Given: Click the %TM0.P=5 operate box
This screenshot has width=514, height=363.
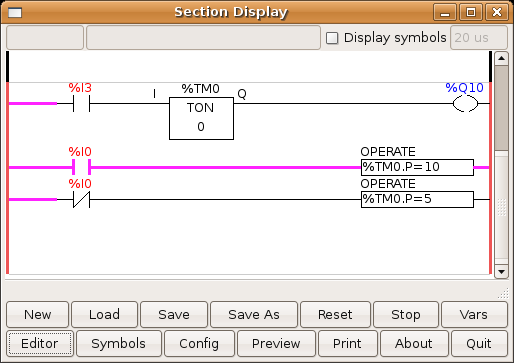Looking at the screenshot, I should click(417, 199).
